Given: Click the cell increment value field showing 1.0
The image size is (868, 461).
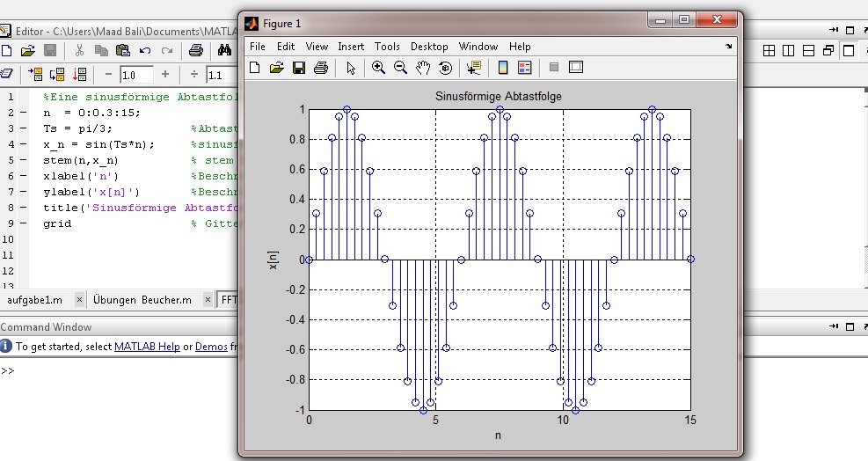Looking at the screenshot, I should pos(136,75).
